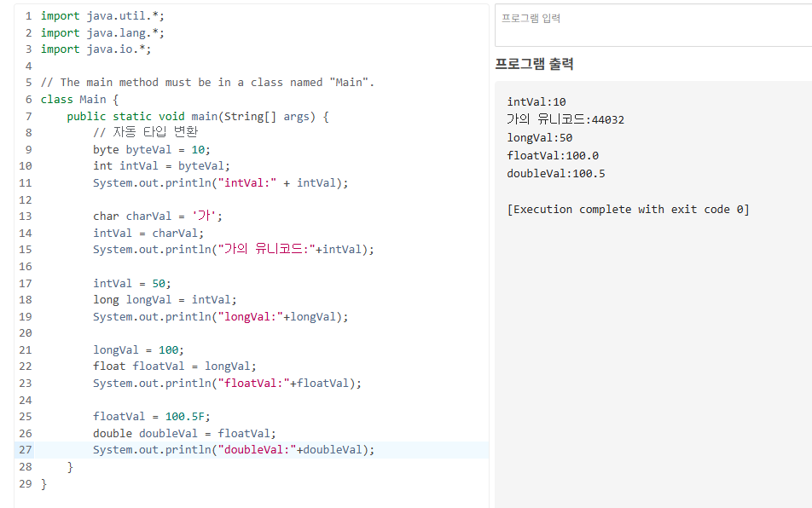Click println line with "가의 유니코드:" string

tap(234, 250)
